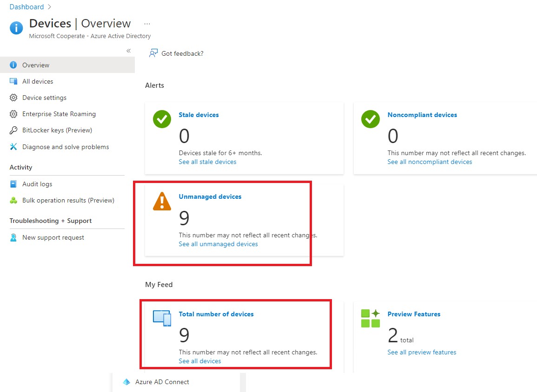The height and width of the screenshot is (392, 537).
Task: Click the Unmanaged devices warning triangle icon
Action: [162, 202]
